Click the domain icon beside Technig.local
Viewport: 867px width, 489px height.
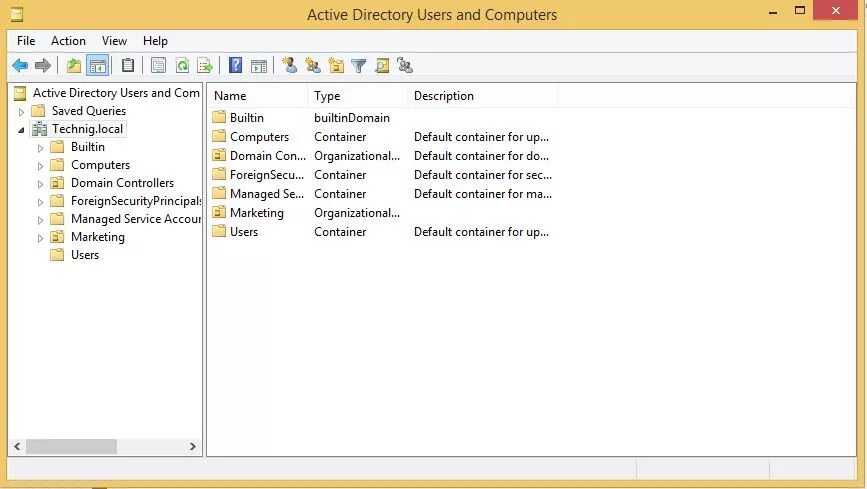click(x=39, y=129)
